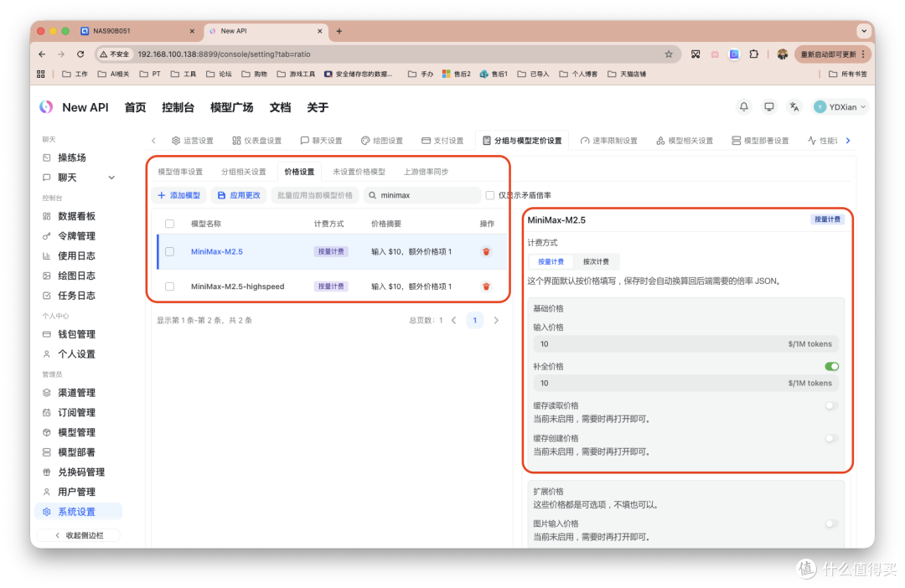905x588 pixels.
Task: Open 绘图日志 in the sidebar
Action: coord(79,276)
